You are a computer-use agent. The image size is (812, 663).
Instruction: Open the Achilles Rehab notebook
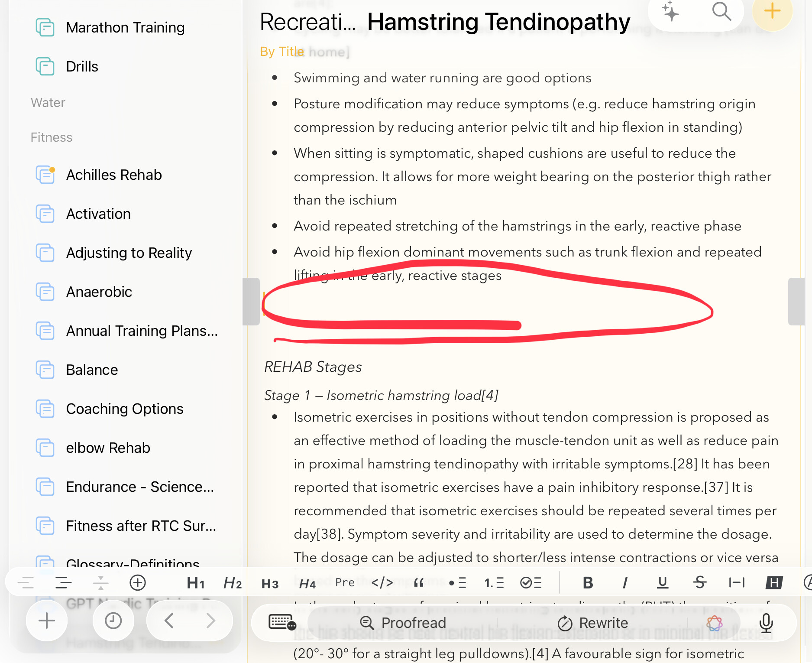point(114,175)
